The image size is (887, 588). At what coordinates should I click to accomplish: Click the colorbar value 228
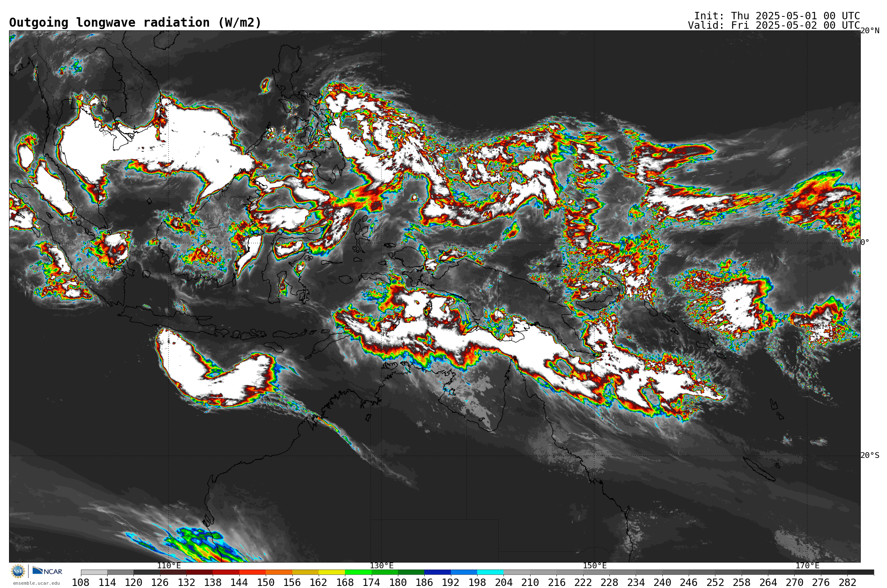(609, 583)
